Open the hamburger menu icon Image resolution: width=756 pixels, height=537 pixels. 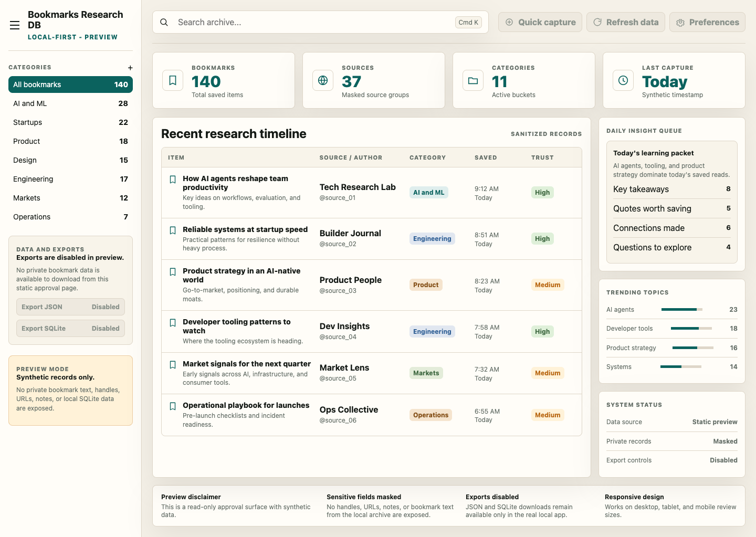coord(15,25)
